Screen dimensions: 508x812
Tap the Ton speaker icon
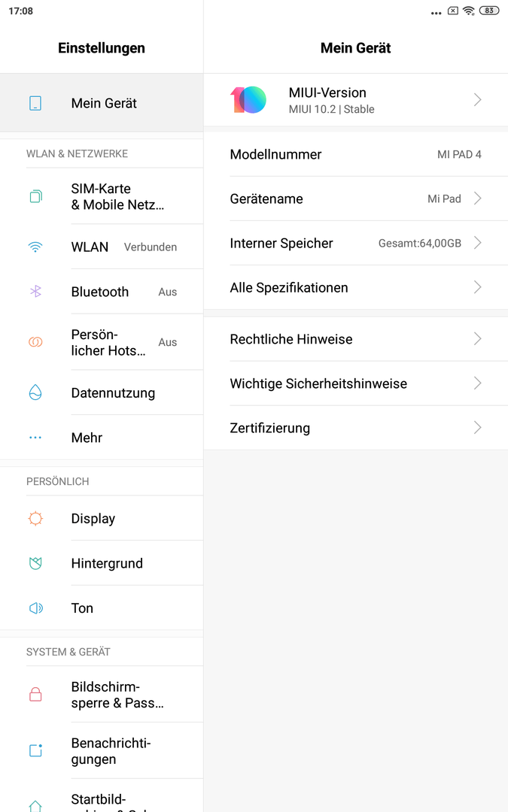(x=35, y=608)
